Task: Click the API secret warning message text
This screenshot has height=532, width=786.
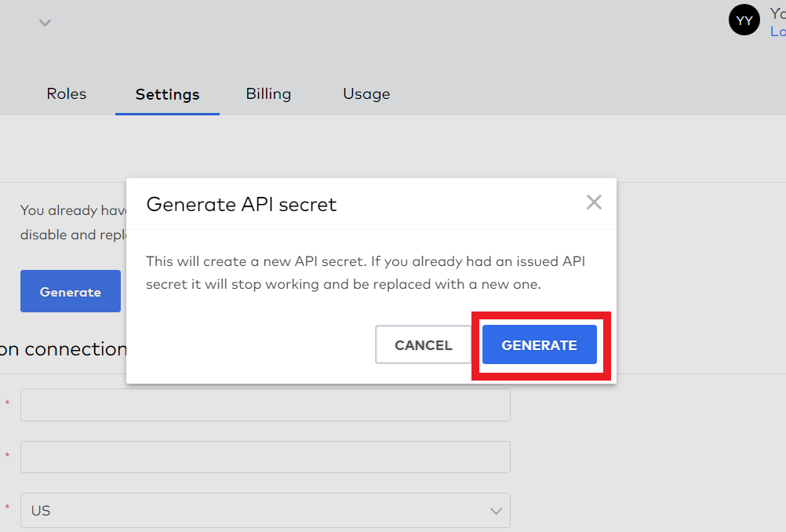Action: 365,272
